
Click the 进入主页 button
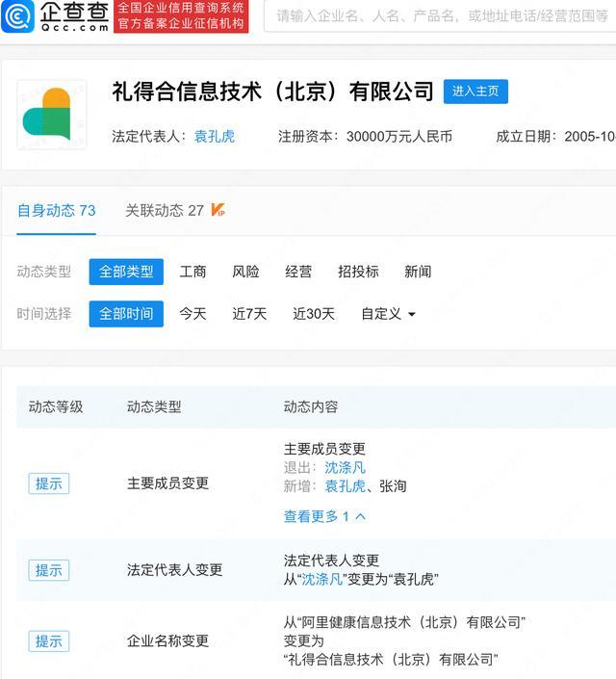tap(475, 91)
